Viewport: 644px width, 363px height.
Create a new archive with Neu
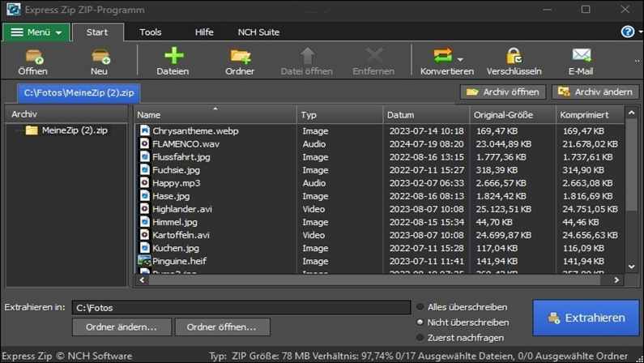tap(100, 57)
